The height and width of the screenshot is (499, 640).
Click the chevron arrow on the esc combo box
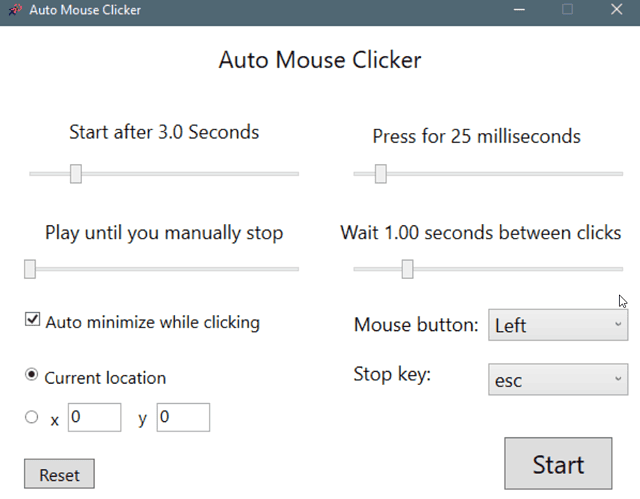[618, 379]
